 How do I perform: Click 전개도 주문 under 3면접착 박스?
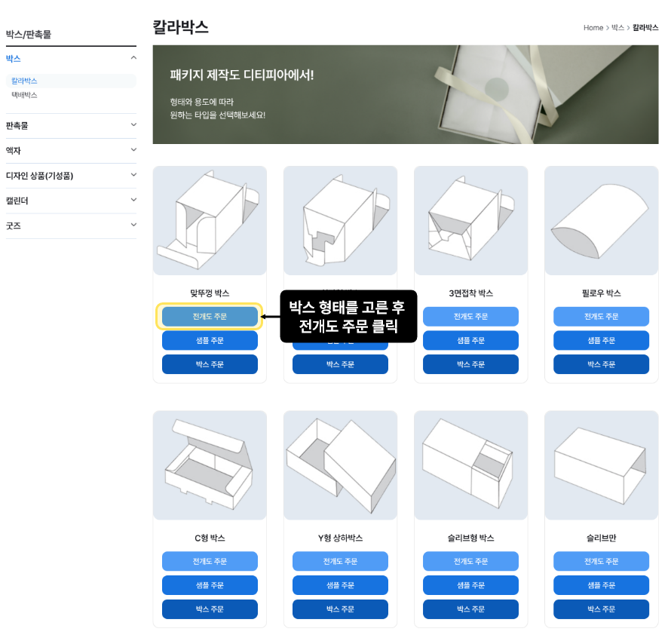[x=470, y=317]
